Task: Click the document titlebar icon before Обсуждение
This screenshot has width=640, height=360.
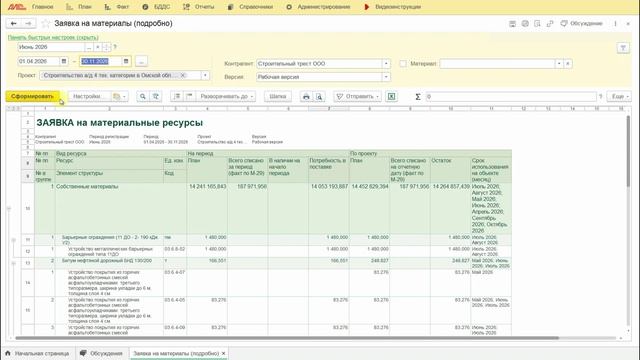Action: [537, 24]
